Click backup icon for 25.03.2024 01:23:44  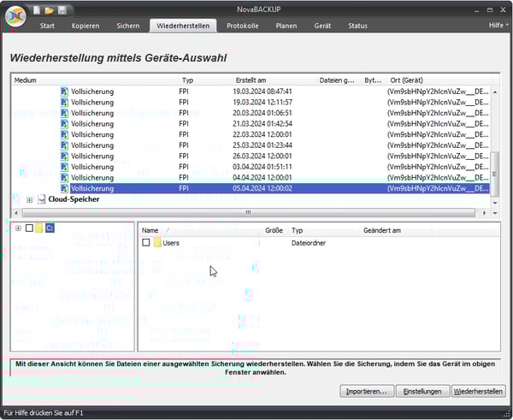(x=64, y=145)
